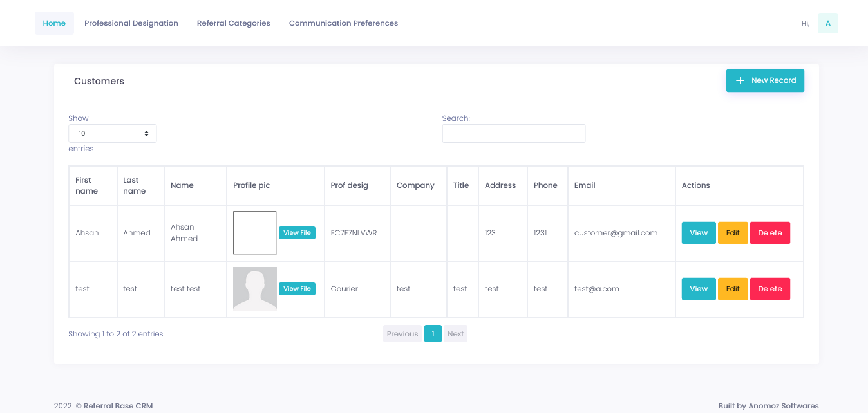Open the user avatar menu labeled A
This screenshot has height=413, width=868.
(x=827, y=23)
